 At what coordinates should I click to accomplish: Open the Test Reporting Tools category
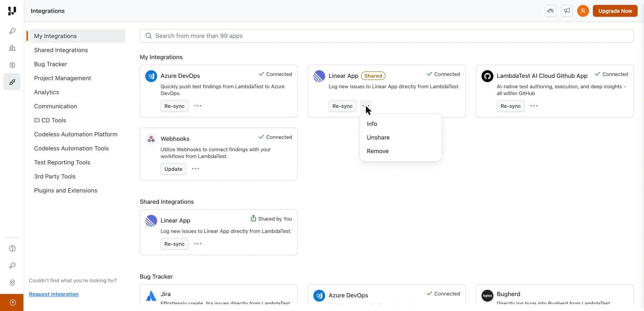pos(62,163)
